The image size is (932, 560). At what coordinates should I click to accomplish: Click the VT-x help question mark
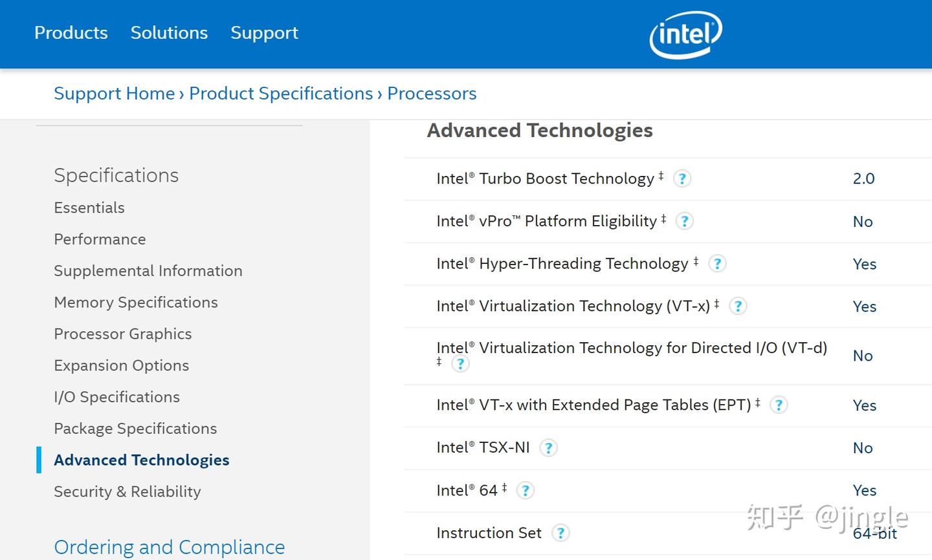738,306
